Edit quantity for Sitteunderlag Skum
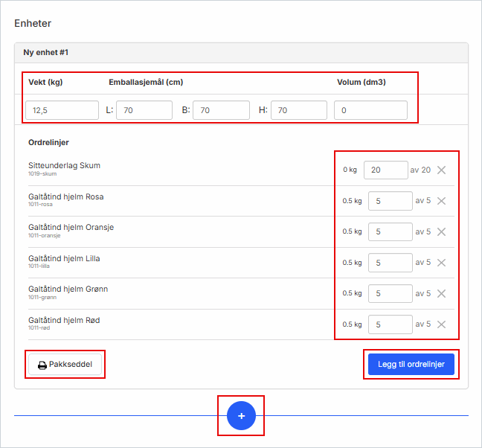The height and width of the screenshot is (448, 482). (385, 170)
